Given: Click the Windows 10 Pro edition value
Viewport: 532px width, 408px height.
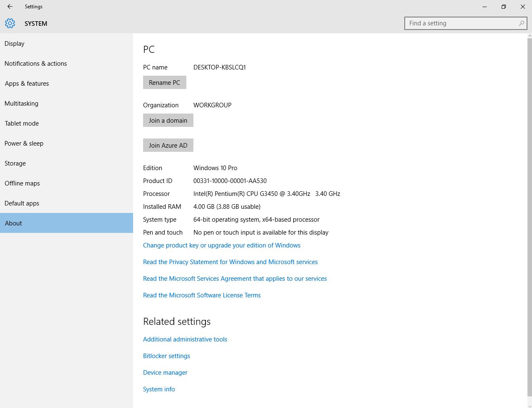Looking at the screenshot, I should (x=215, y=168).
